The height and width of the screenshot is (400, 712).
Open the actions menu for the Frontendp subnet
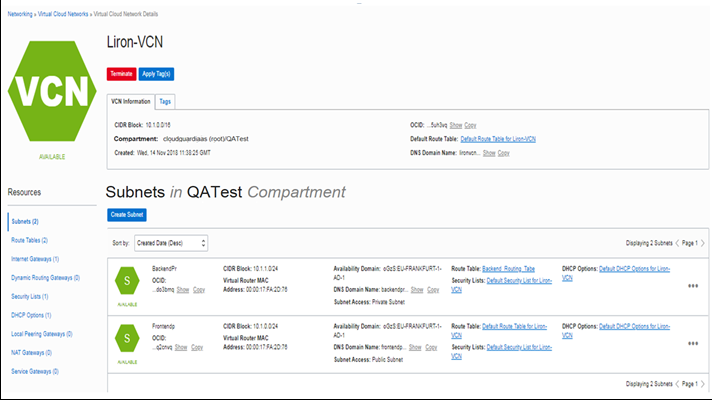pyautogui.click(x=692, y=344)
